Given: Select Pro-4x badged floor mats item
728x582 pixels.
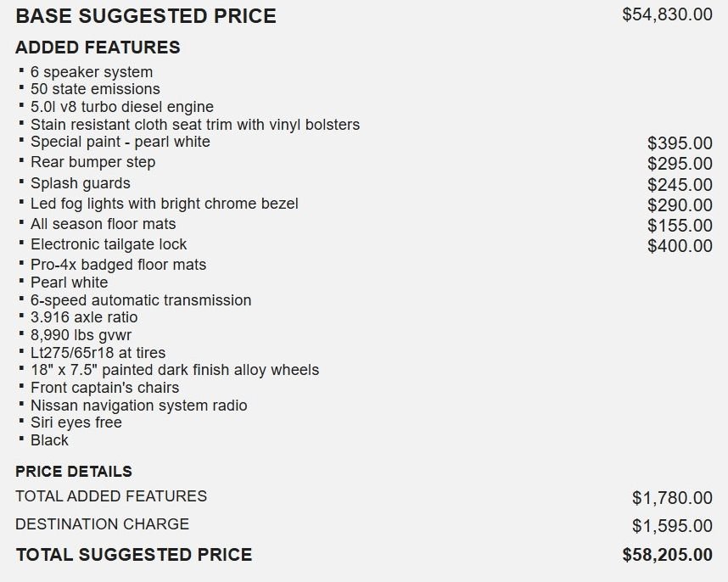Looking at the screenshot, I should click(x=119, y=265).
